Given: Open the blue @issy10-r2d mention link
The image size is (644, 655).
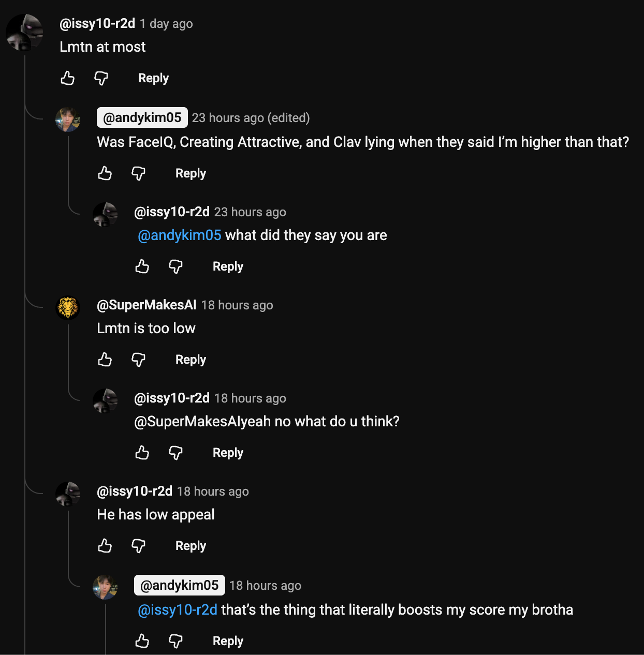Looking at the screenshot, I should 178,610.
